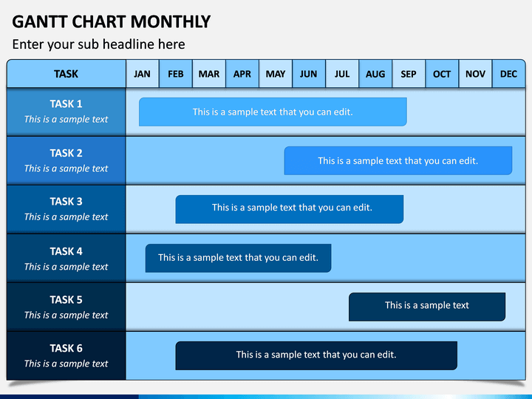532x399 pixels.
Task: Select the JAN month header cell
Action: coord(142,74)
